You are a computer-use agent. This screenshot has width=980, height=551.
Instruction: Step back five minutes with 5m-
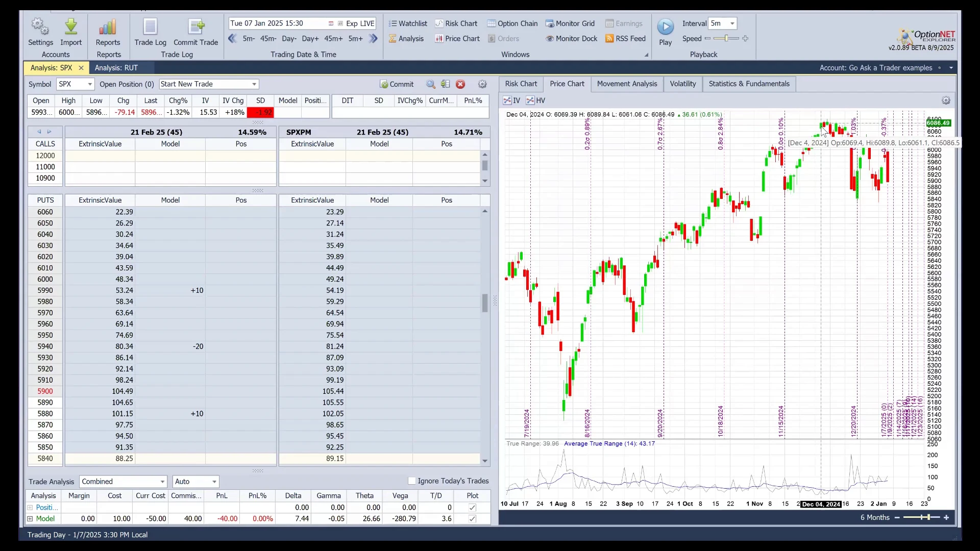(249, 39)
